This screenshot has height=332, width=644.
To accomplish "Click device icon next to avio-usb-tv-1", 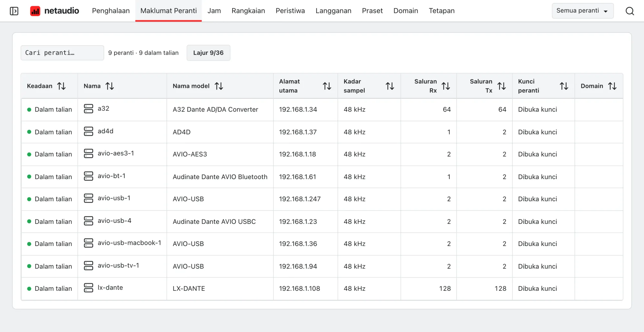I will pyautogui.click(x=89, y=266).
